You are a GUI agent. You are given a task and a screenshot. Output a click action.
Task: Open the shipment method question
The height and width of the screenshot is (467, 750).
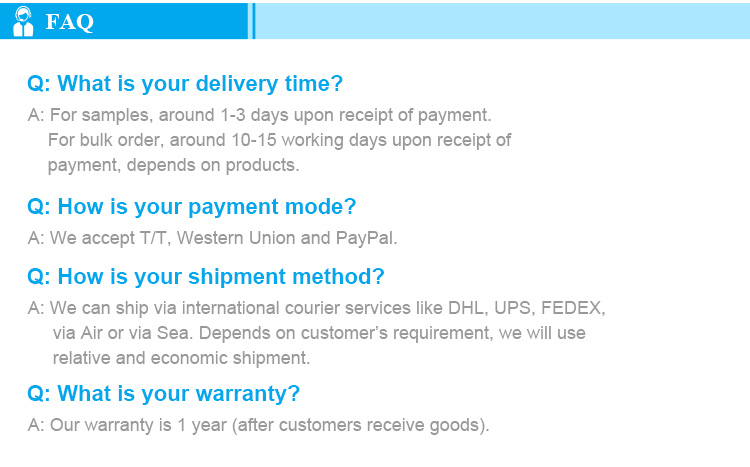pos(206,277)
